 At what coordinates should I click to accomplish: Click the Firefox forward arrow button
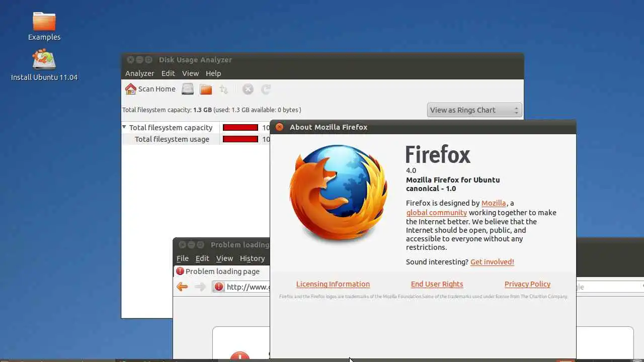(200, 287)
